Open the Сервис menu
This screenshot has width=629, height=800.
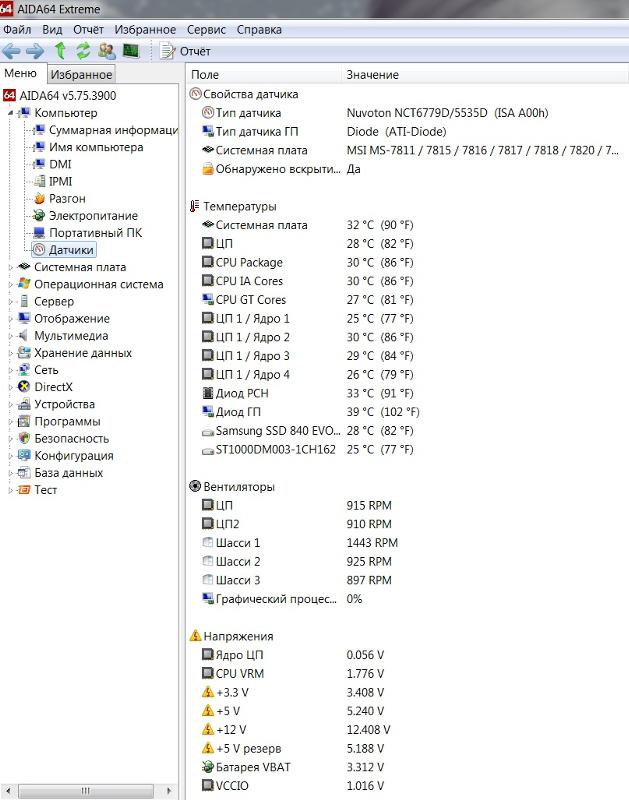[x=206, y=30]
